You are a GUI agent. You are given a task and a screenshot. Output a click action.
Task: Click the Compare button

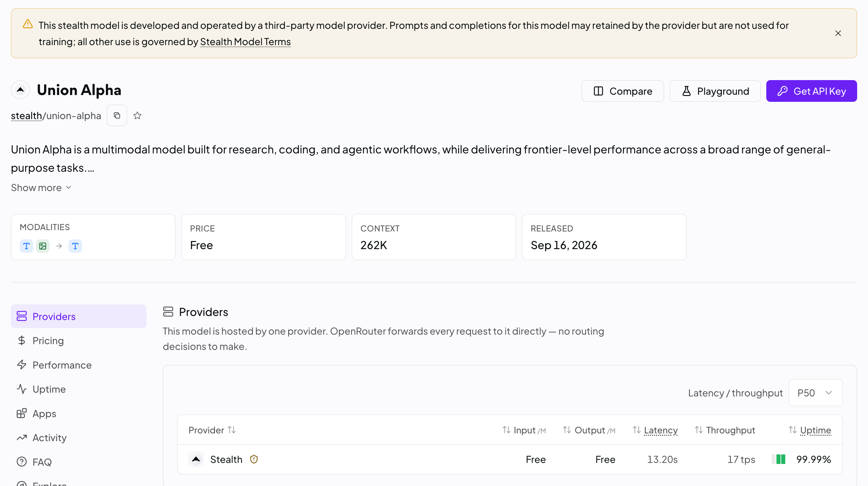(x=623, y=91)
